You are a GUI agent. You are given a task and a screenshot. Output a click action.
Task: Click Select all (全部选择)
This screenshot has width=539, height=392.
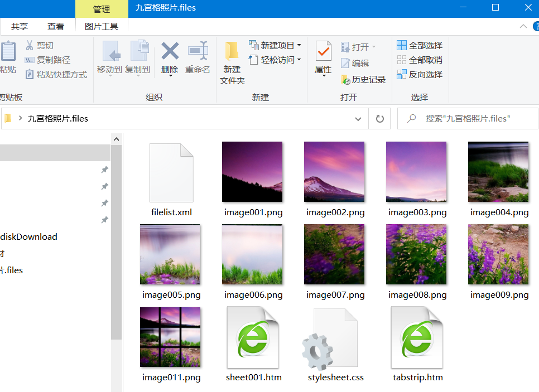click(420, 45)
